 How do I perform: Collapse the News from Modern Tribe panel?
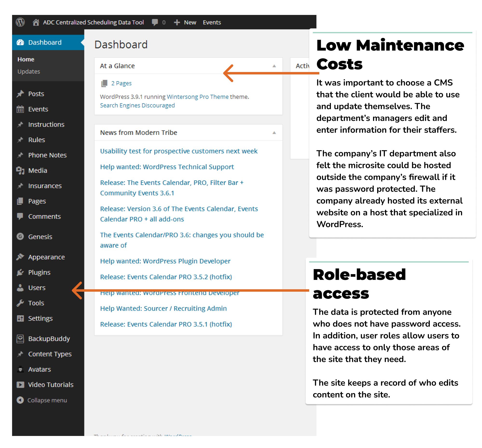click(274, 133)
